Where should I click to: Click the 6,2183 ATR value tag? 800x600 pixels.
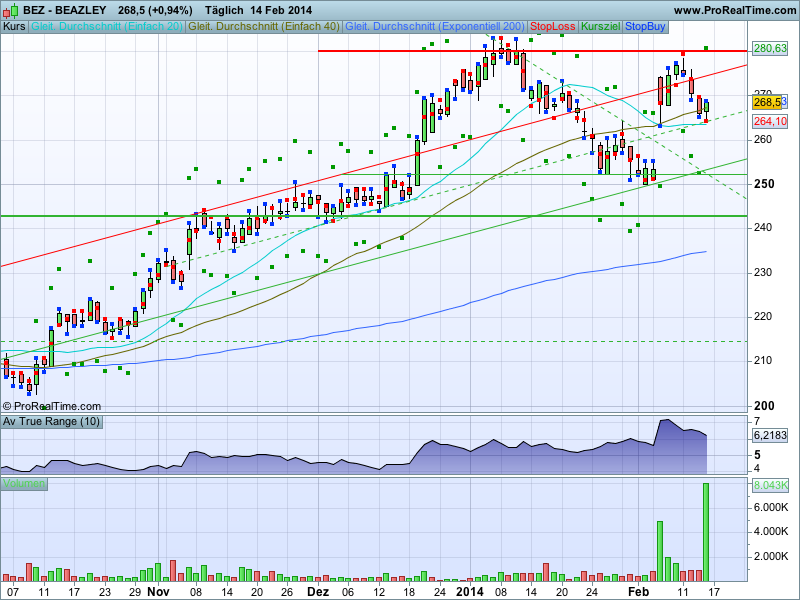coord(769,436)
